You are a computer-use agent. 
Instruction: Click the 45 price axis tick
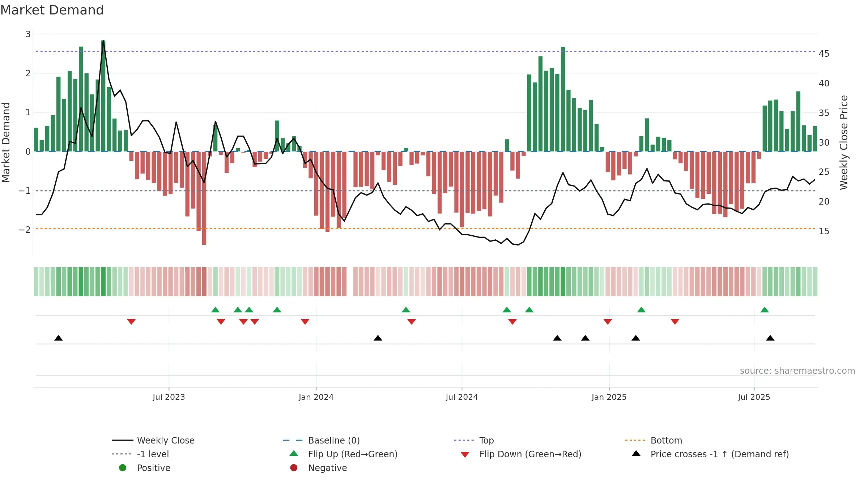pyautogui.click(x=824, y=53)
